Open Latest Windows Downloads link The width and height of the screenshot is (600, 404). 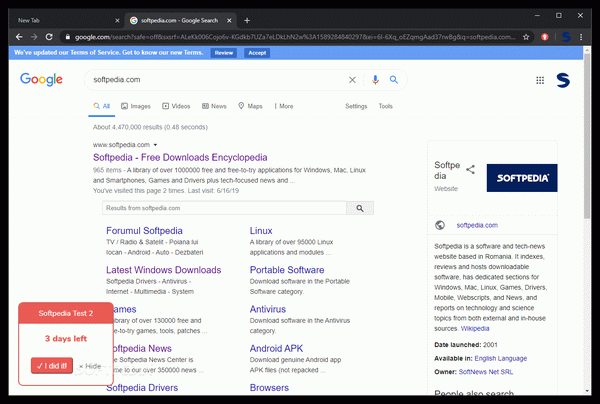coord(163,270)
